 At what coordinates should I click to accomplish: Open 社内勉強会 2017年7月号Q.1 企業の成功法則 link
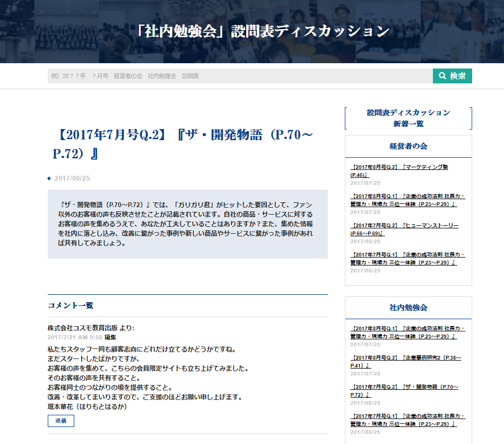coord(407,420)
